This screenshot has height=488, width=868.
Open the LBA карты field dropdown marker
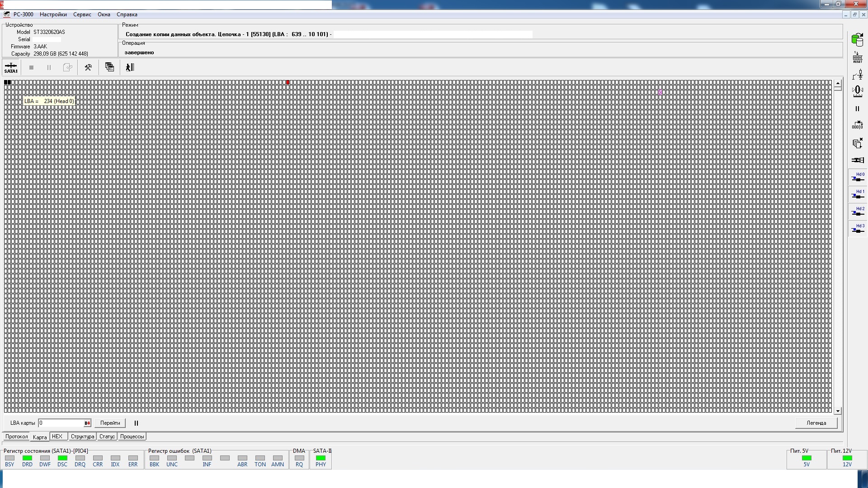click(87, 423)
